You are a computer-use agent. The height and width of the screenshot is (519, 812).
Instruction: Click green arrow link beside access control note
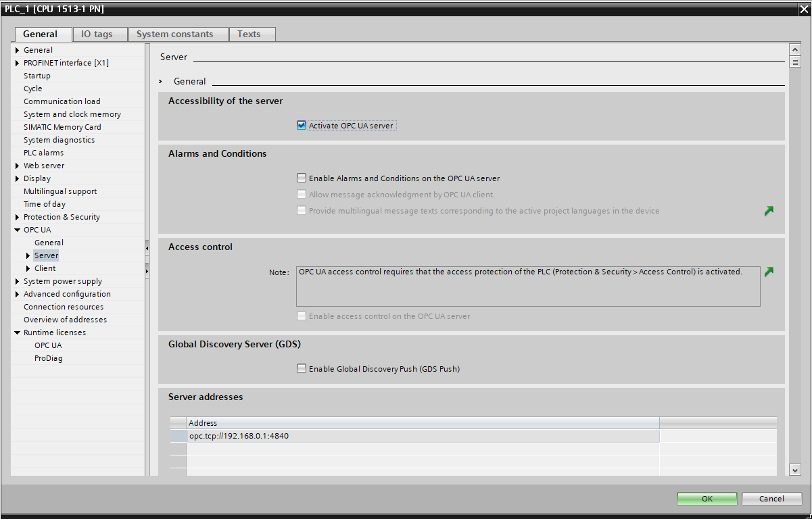click(769, 272)
